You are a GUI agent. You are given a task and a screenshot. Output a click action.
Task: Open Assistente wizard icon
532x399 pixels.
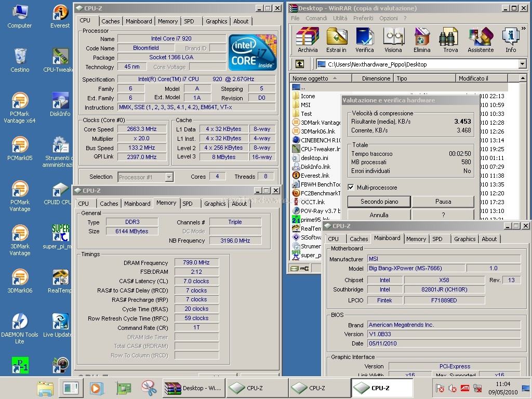tap(481, 40)
